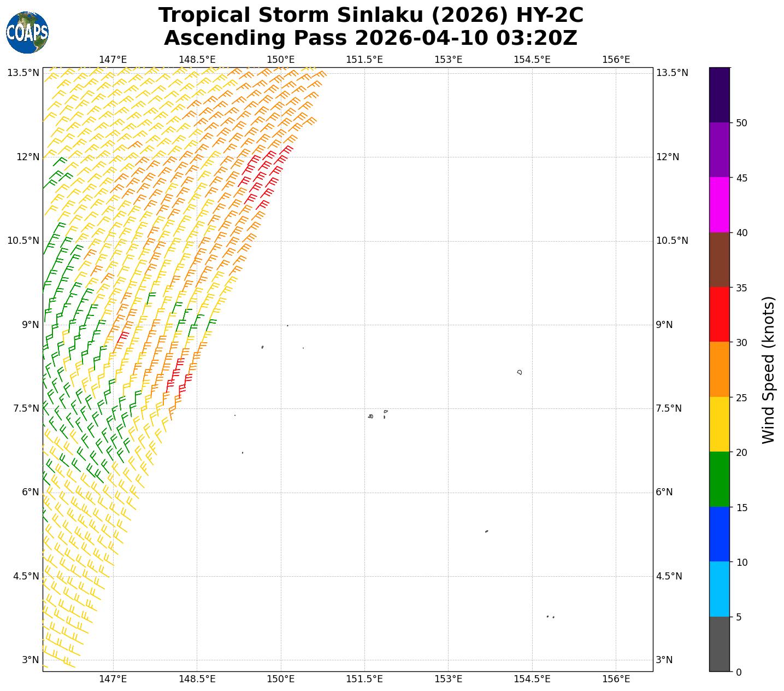The width and height of the screenshot is (784, 691).
Task: Click the island marker south of 6°N near 153.5°E
Action: click(486, 531)
